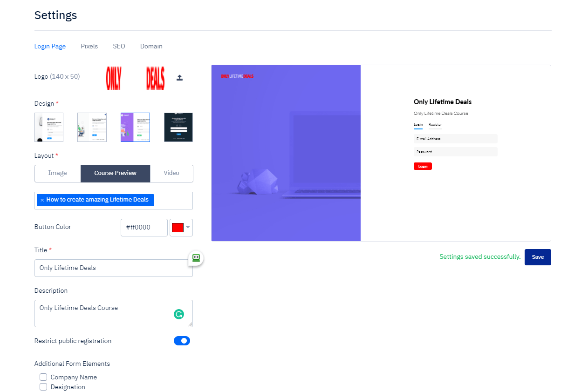Open the course selection field
The width and height of the screenshot is (588, 391).
point(172,201)
